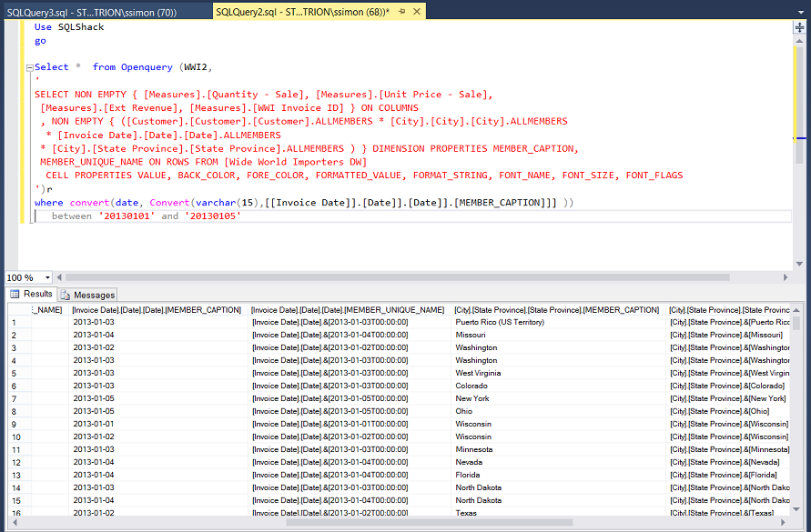Switch to the SQLQuery3.sql tab
811x532 pixels.
[91, 12]
